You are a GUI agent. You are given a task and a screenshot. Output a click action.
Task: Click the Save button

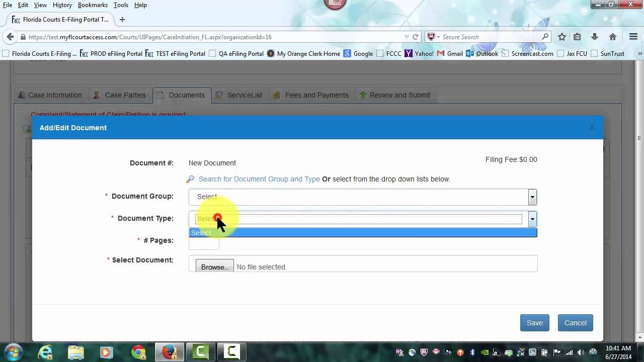coord(534,323)
